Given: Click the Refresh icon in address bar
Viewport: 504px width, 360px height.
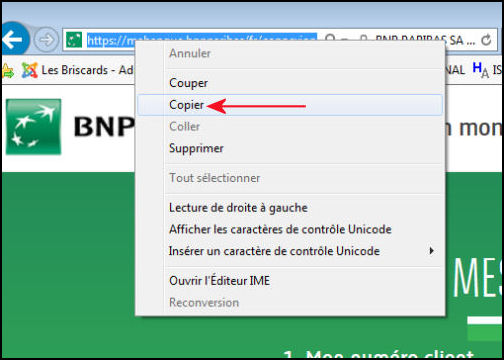Looking at the screenshot, I should coord(486,40).
